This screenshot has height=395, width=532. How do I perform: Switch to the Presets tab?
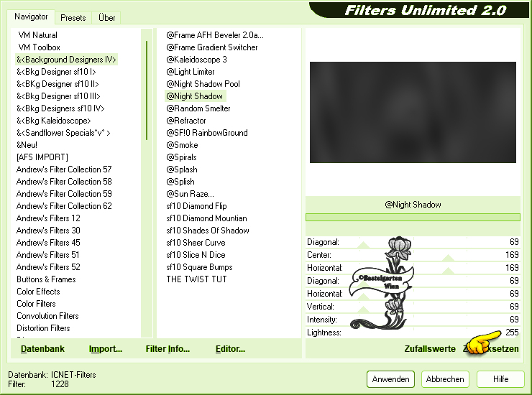point(73,18)
